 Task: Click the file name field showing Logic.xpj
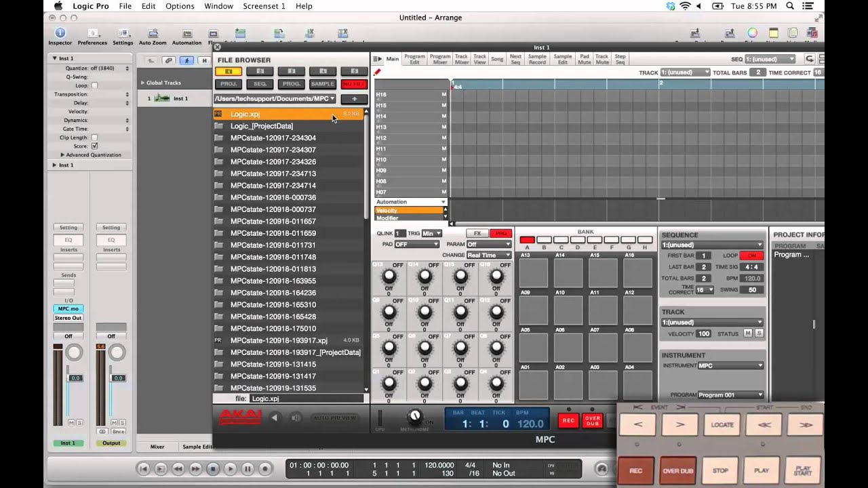[307, 399]
